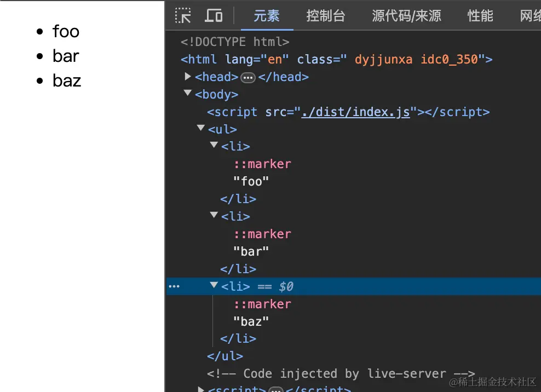Select the closing </ul> tag
This screenshot has height=392, width=541.
point(225,356)
